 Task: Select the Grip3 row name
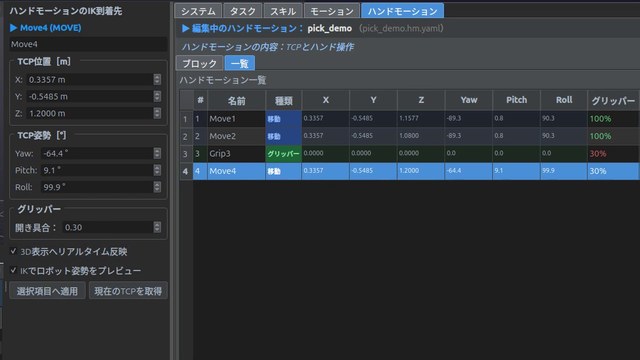236,153
